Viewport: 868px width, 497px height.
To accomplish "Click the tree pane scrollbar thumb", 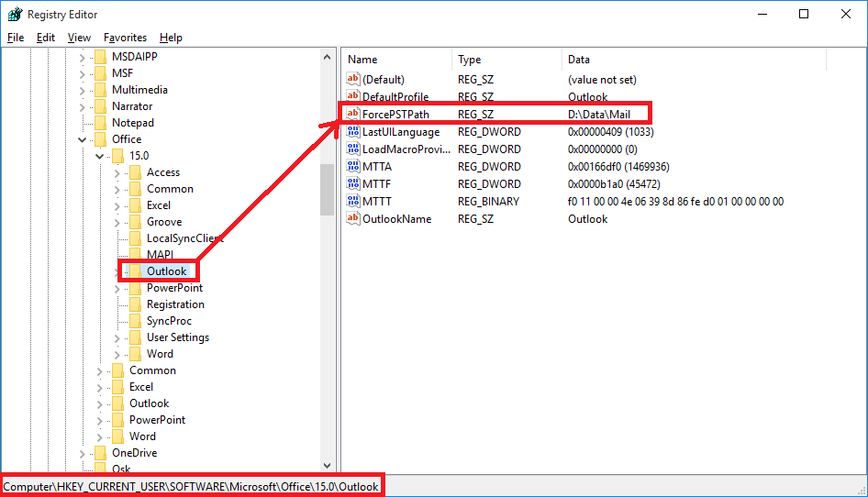I will click(x=327, y=189).
